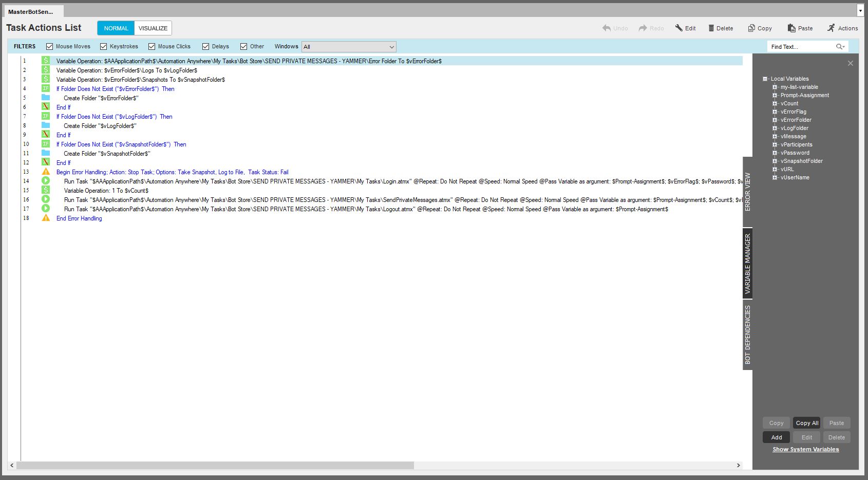Image resolution: width=868 pixels, height=480 pixels.
Task: Expand the vErrorFolder variable node
Action: [775, 120]
